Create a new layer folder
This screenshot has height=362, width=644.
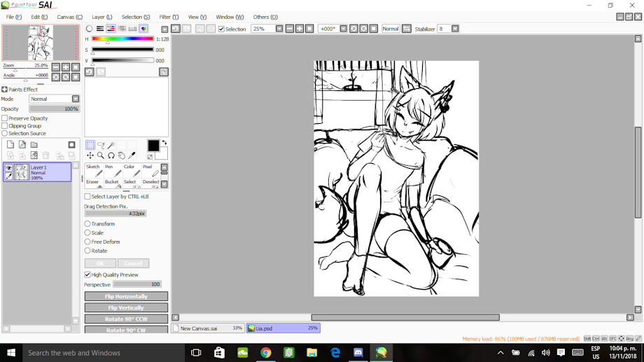[34, 145]
